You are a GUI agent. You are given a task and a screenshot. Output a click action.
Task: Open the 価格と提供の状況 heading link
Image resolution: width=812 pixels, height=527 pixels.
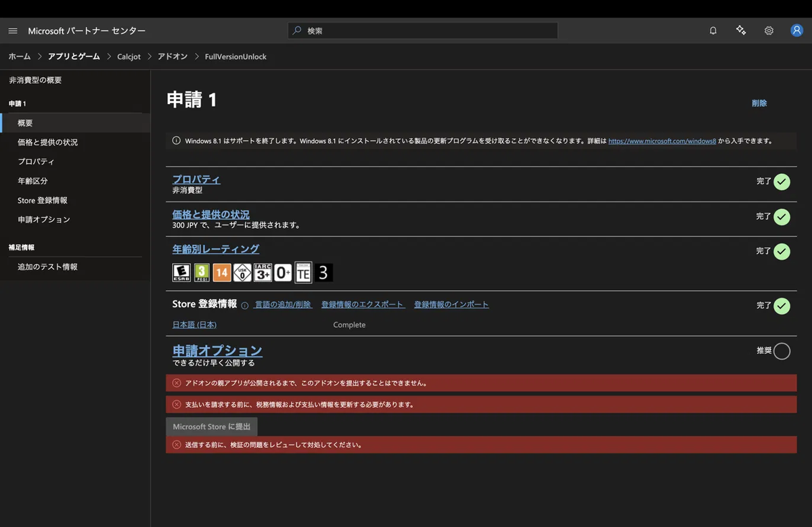pos(211,214)
